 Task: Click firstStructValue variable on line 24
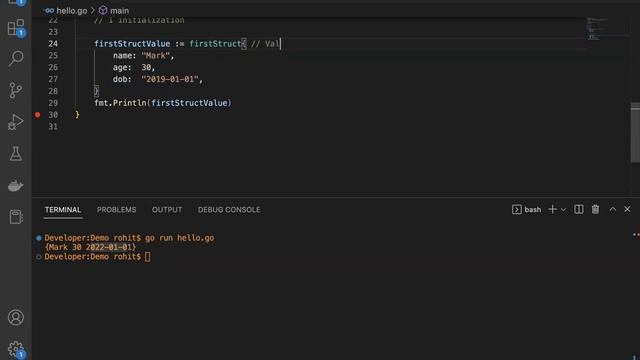(132, 44)
